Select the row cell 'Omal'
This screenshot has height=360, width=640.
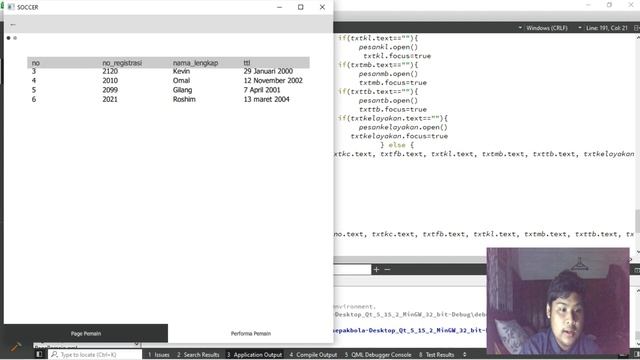click(181, 80)
